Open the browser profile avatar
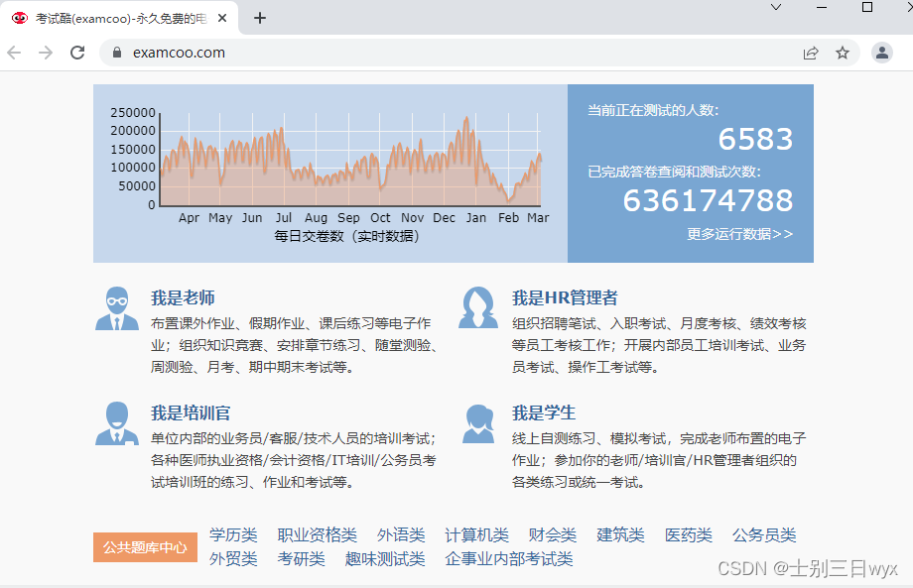This screenshot has width=913, height=588. click(x=882, y=53)
